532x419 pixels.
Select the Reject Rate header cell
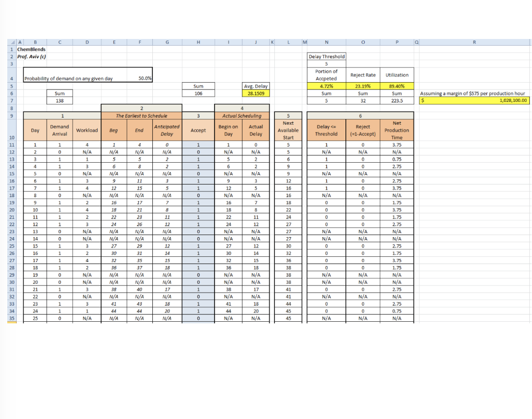click(x=363, y=74)
